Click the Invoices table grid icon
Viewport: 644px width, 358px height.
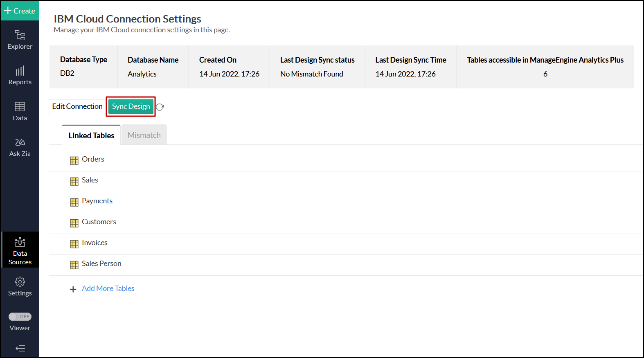point(74,244)
